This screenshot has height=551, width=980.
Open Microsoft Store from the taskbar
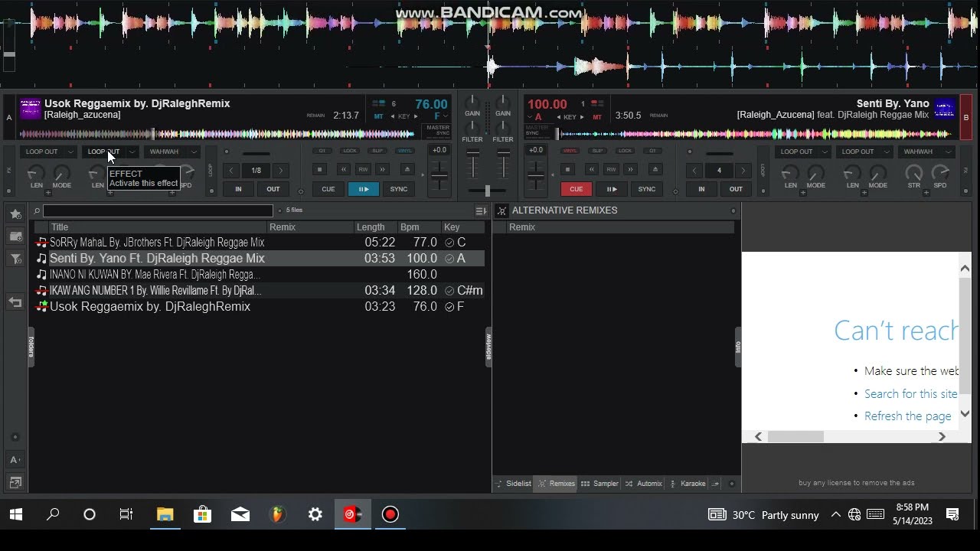pyautogui.click(x=202, y=514)
